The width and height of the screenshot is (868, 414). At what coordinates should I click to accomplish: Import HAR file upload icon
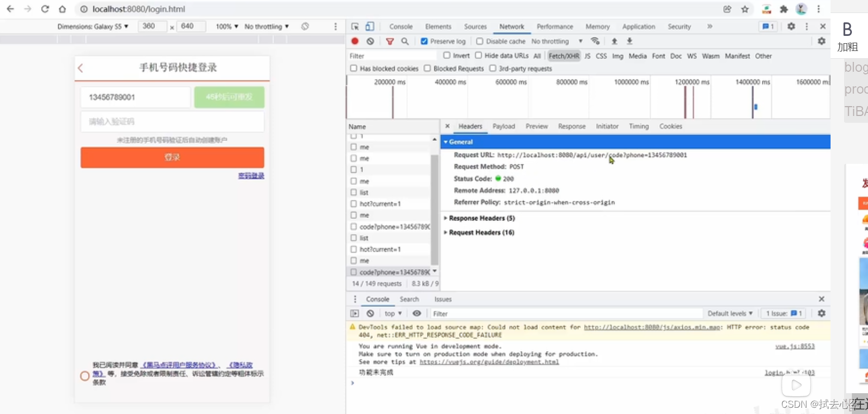click(x=614, y=41)
